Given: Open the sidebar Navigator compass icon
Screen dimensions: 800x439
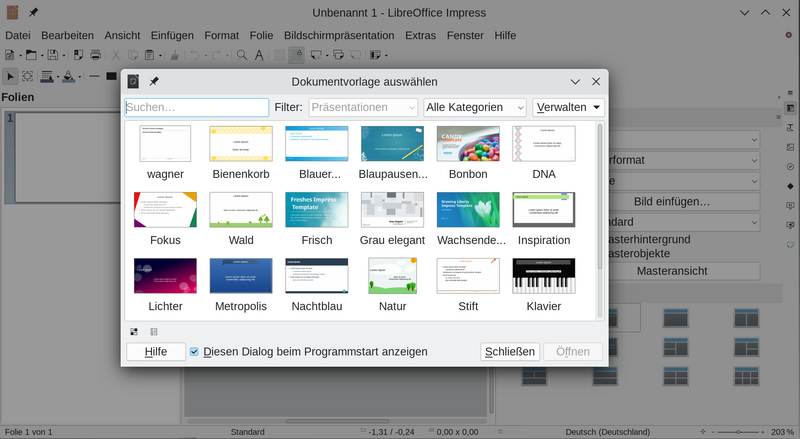Looking at the screenshot, I should (x=790, y=166).
